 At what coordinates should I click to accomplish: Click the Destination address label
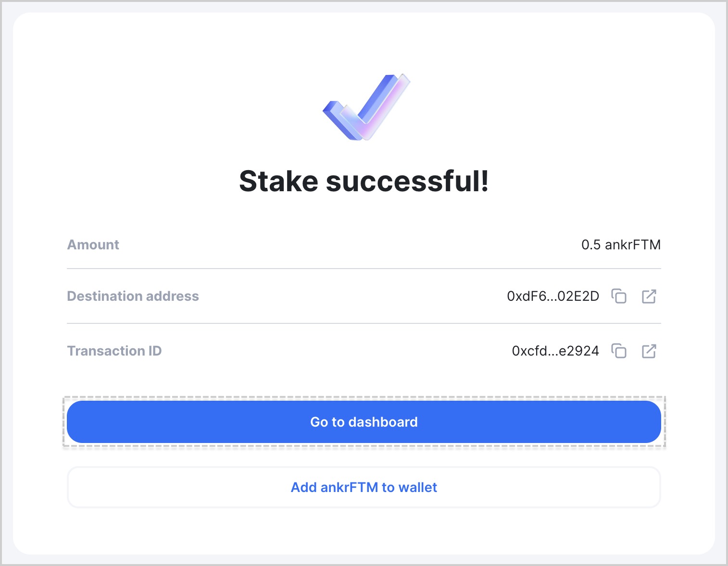tap(133, 296)
